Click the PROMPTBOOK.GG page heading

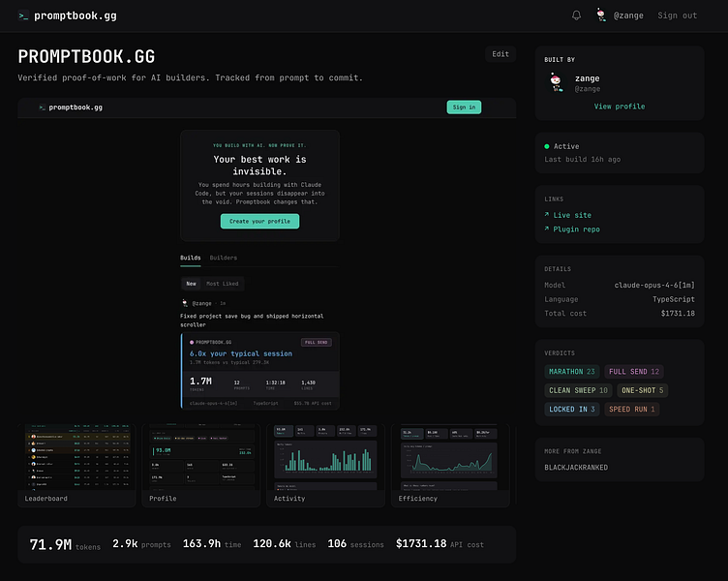(86, 56)
